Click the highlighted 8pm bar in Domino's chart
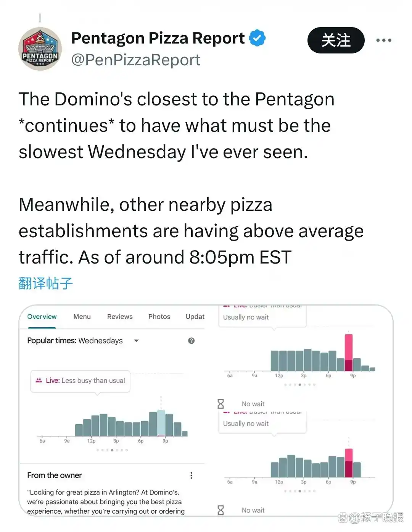Viewport: 412px width, 532px height. pos(161,423)
